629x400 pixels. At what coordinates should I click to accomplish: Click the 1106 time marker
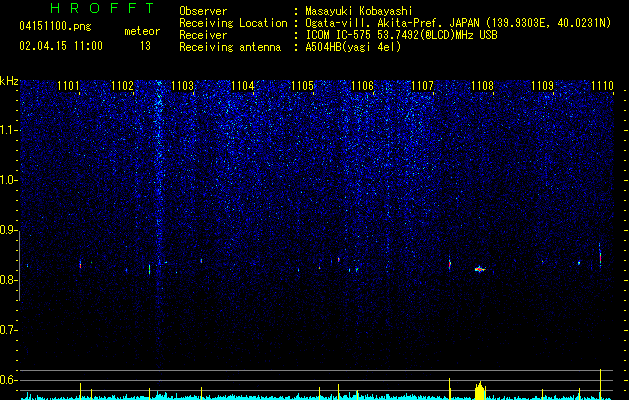pos(363,86)
